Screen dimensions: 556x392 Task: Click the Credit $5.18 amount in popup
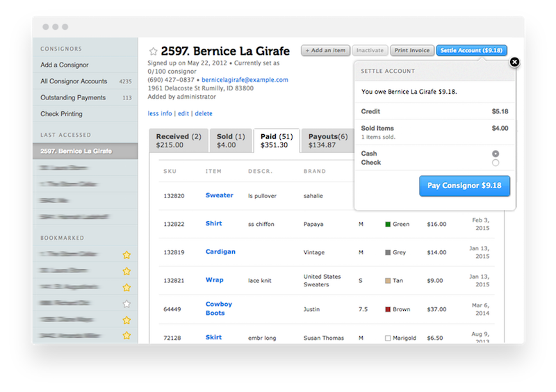[500, 111]
